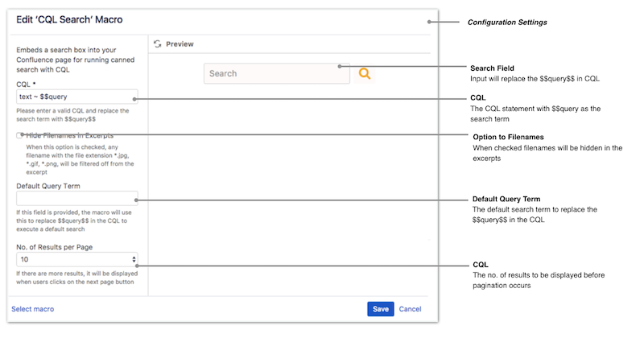Toggle the Hide Filenames in Excerpts checkbox
Viewport: 644px width, 338px height.
[19, 135]
